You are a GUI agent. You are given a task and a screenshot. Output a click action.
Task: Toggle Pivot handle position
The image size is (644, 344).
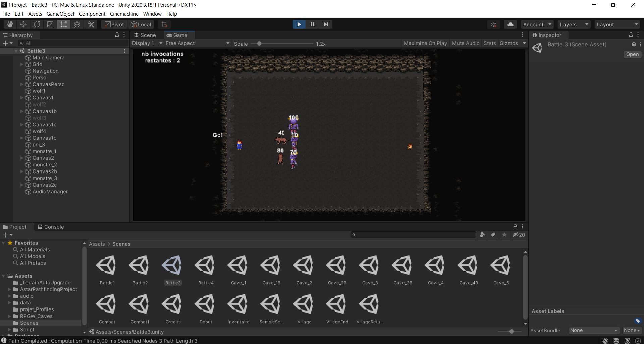[114, 24]
